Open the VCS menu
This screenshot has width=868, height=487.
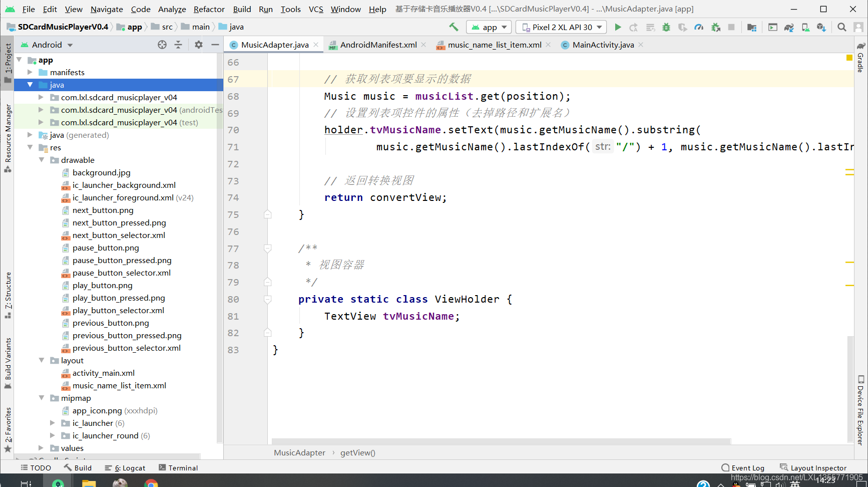[316, 9]
